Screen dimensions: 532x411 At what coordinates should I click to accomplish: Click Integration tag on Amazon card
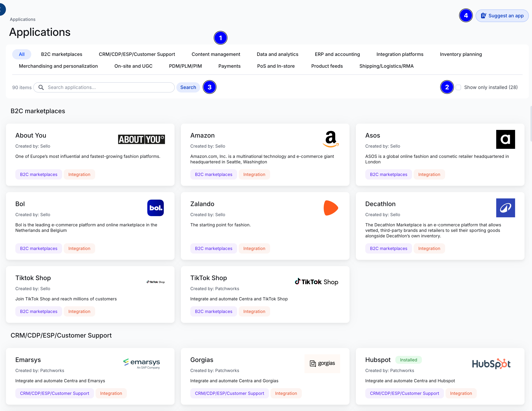(x=254, y=174)
